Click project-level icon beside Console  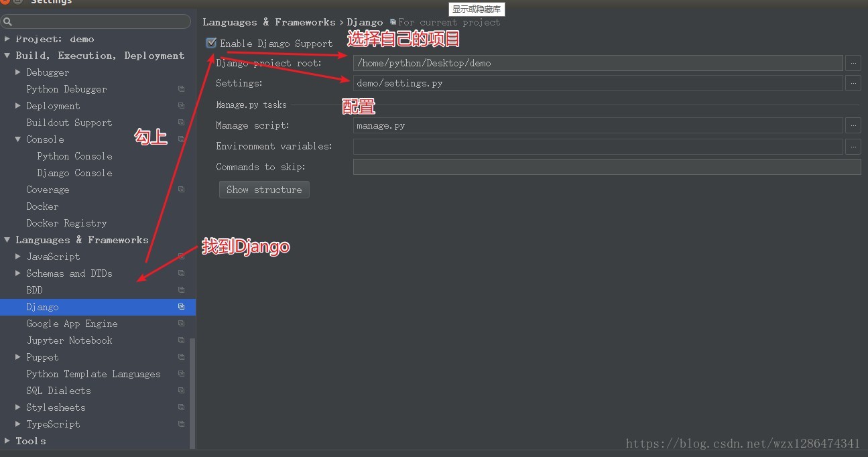pos(181,139)
